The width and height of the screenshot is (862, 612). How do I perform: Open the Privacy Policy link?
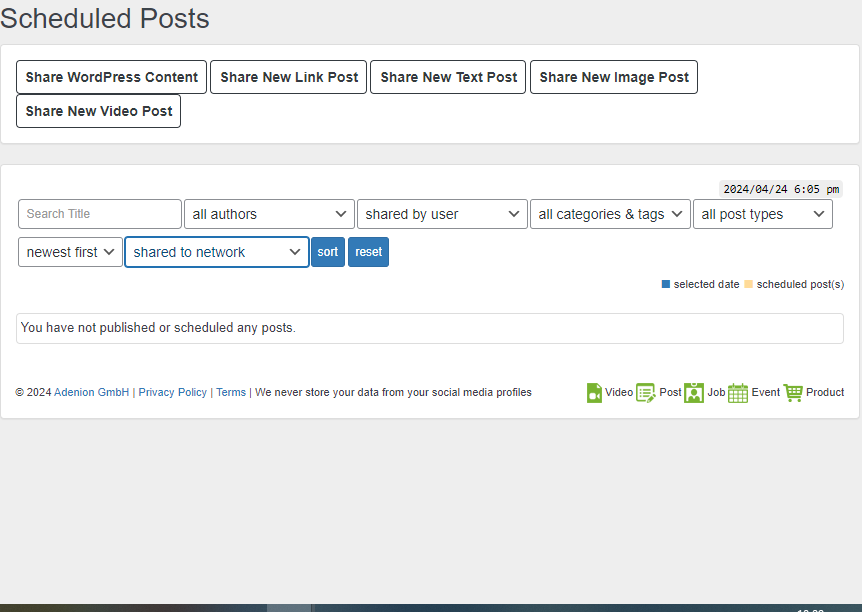[x=173, y=393]
